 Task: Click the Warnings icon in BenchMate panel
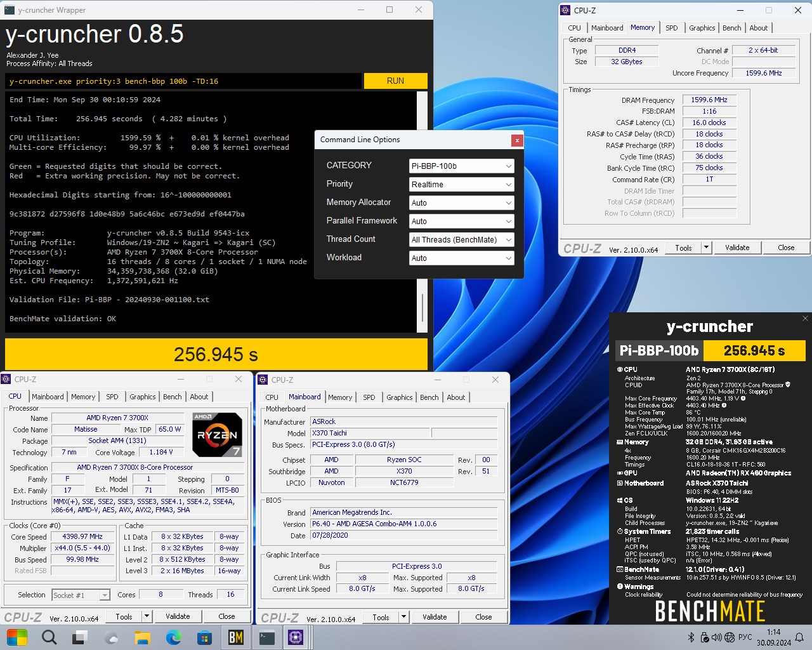[620, 587]
